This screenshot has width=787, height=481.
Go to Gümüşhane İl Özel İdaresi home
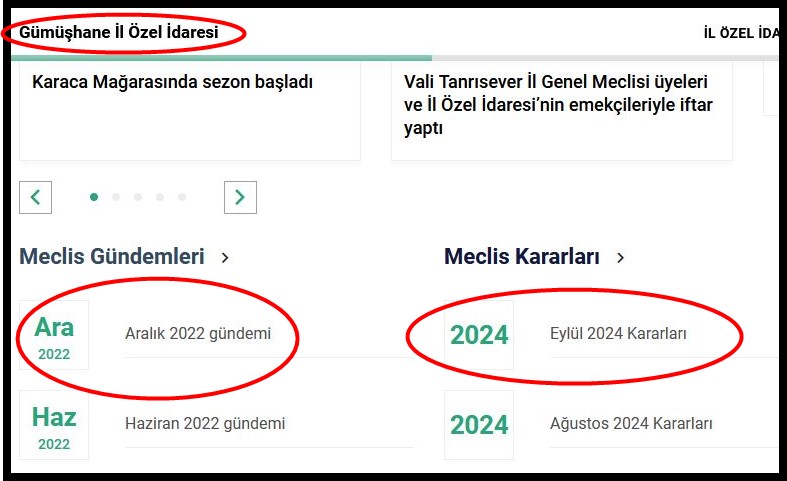(x=119, y=33)
